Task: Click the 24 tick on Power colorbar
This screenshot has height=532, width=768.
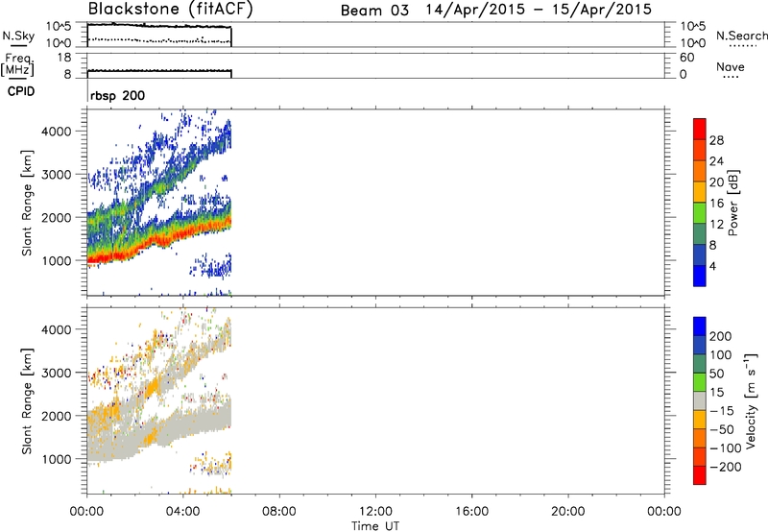Action: (716, 161)
